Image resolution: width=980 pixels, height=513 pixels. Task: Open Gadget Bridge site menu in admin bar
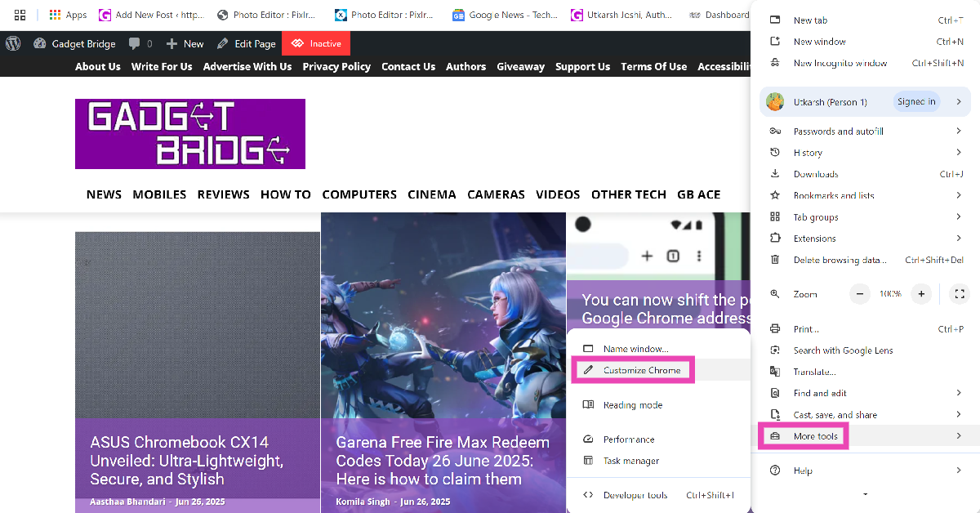point(74,43)
